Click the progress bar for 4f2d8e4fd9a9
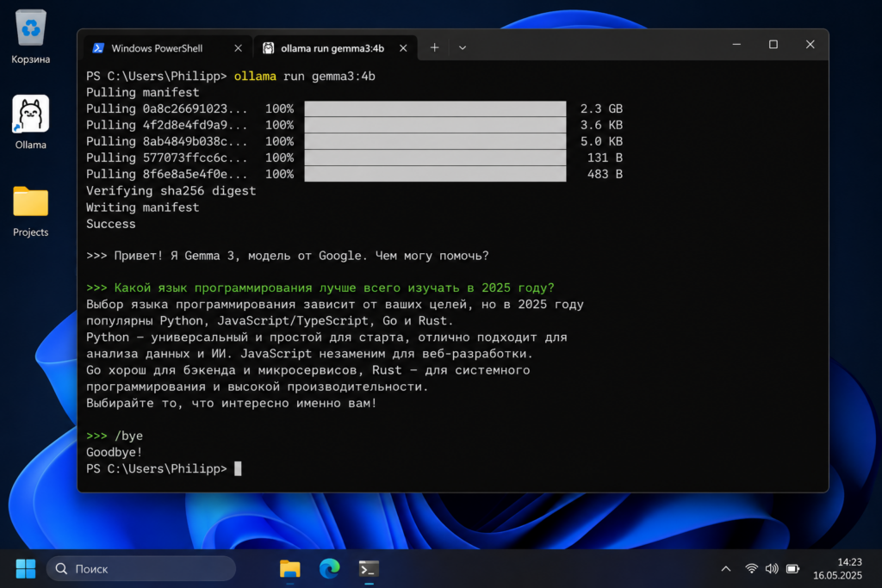Image resolution: width=882 pixels, height=588 pixels. (435, 125)
